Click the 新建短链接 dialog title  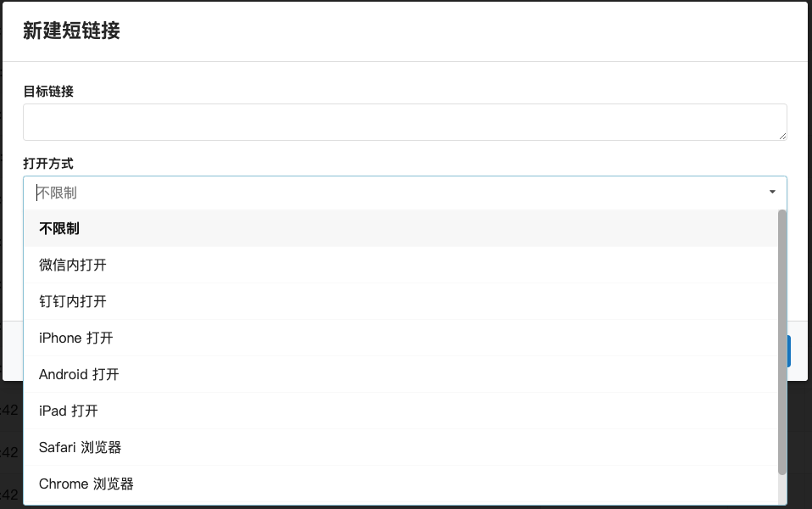(x=70, y=31)
